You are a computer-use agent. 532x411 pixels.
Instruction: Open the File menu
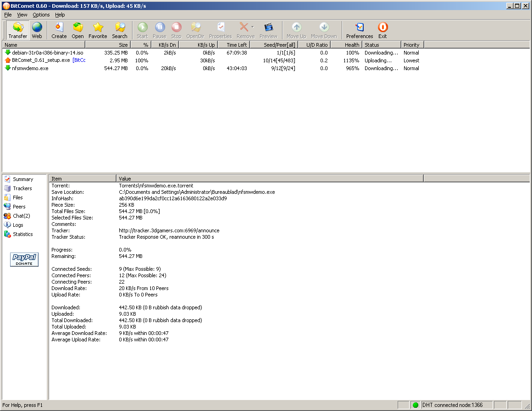pyautogui.click(x=8, y=15)
